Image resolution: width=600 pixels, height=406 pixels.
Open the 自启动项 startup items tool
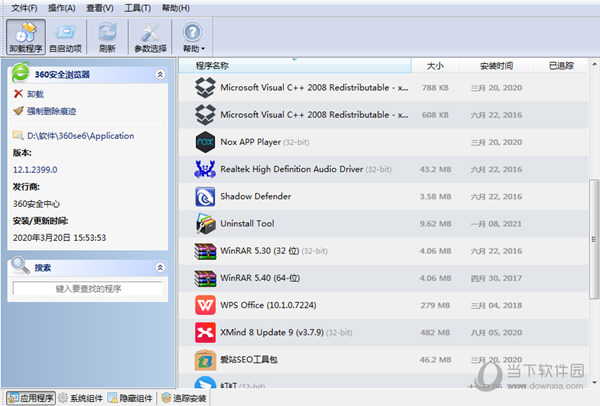pyautogui.click(x=65, y=37)
